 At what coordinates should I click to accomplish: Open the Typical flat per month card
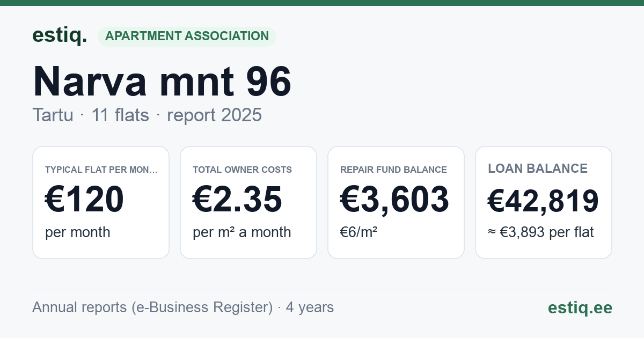101,202
